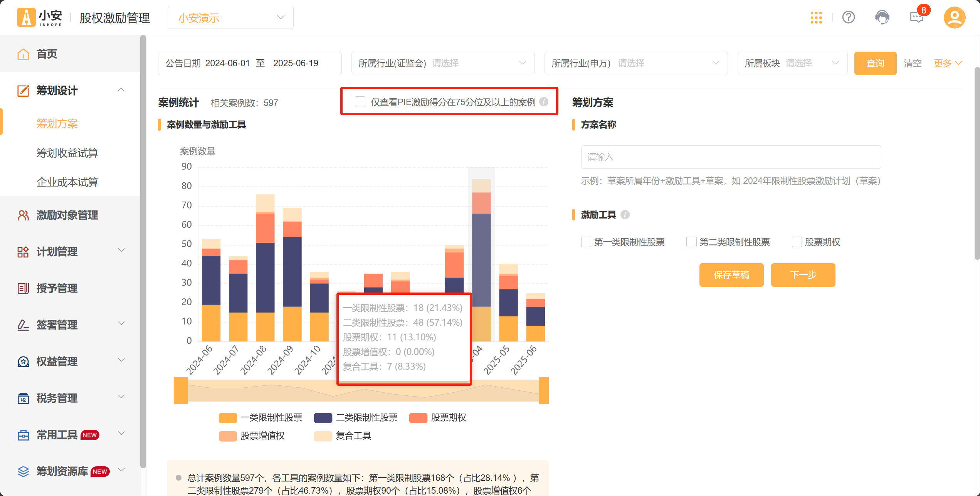Toggle 复合工具 legend series

tap(343, 436)
